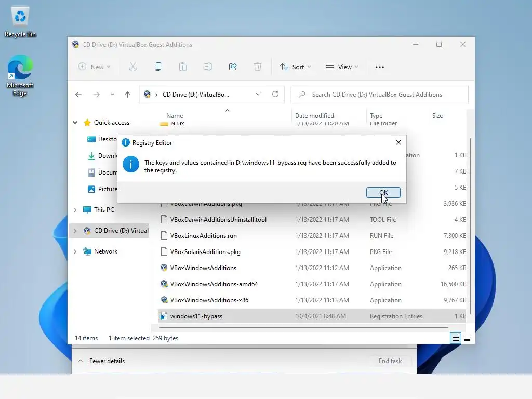Click the search CD Drive field
532x399 pixels.
(380, 95)
